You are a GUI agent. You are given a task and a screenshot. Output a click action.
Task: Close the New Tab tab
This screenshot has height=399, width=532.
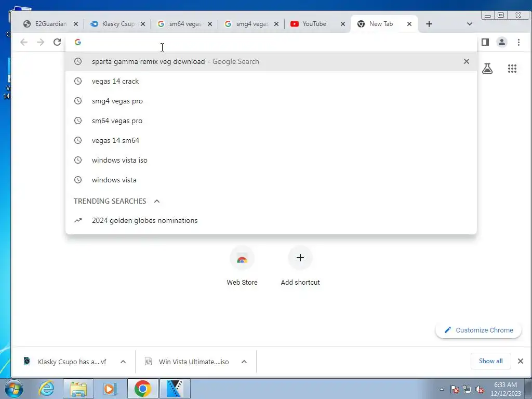[x=409, y=24]
